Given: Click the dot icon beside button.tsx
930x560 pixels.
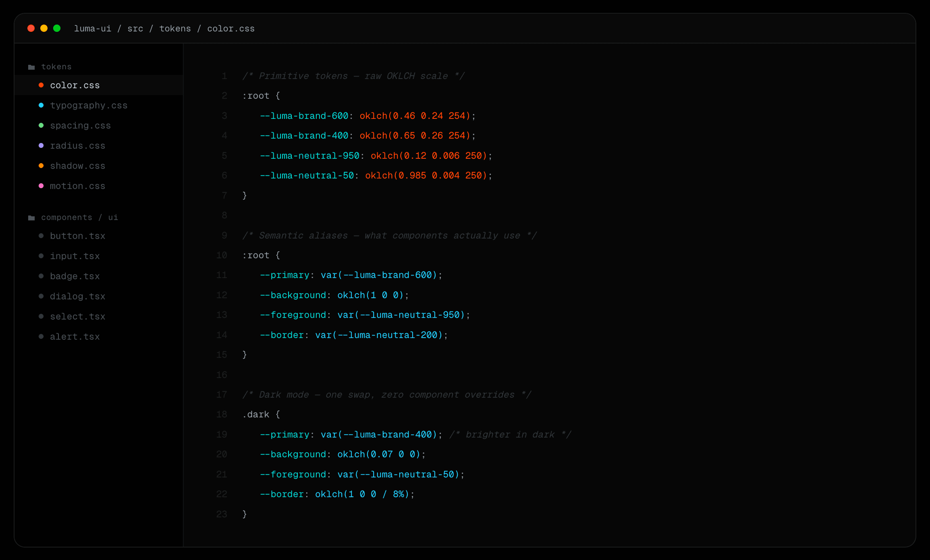Looking at the screenshot, I should click(x=41, y=236).
